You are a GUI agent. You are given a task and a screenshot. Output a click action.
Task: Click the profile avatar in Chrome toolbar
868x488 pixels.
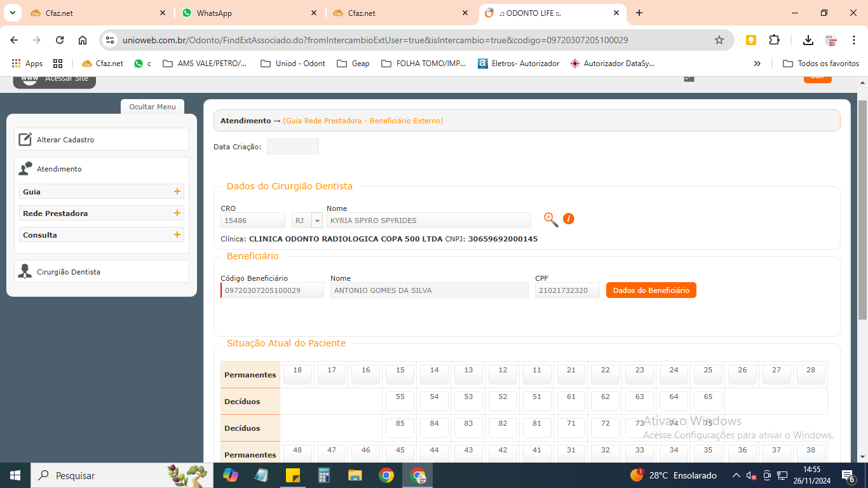pos(831,40)
